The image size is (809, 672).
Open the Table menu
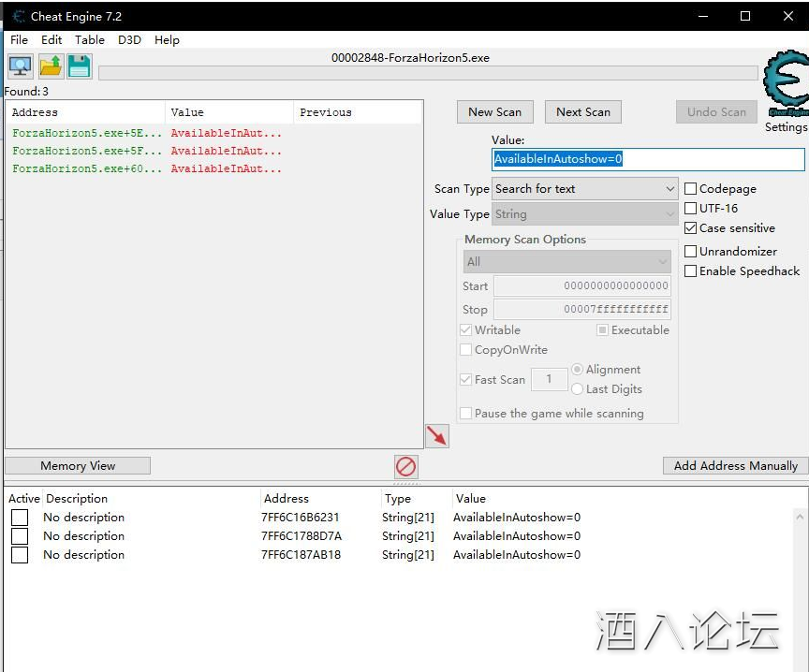pos(90,39)
